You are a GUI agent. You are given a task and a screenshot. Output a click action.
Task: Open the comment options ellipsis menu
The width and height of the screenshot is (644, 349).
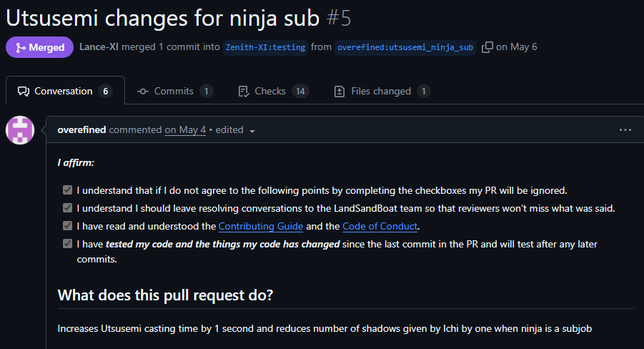(625, 130)
